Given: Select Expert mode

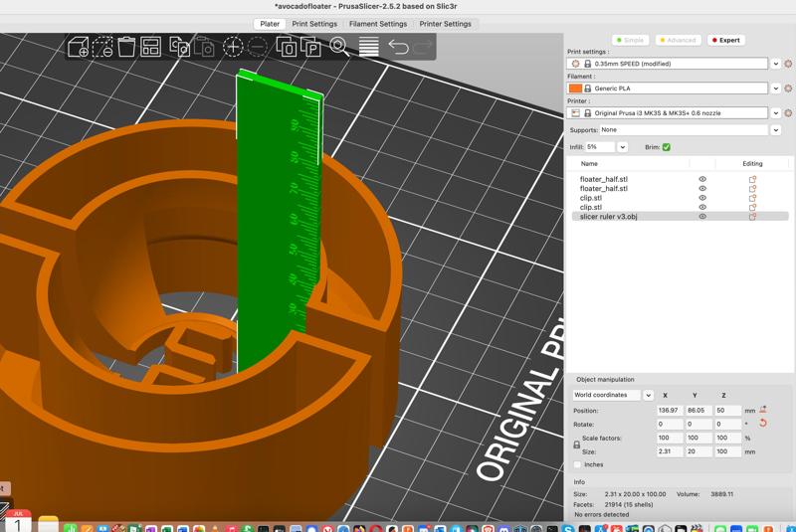Looking at the screenshot, I should pyautogui.click(x=726, y=40).
